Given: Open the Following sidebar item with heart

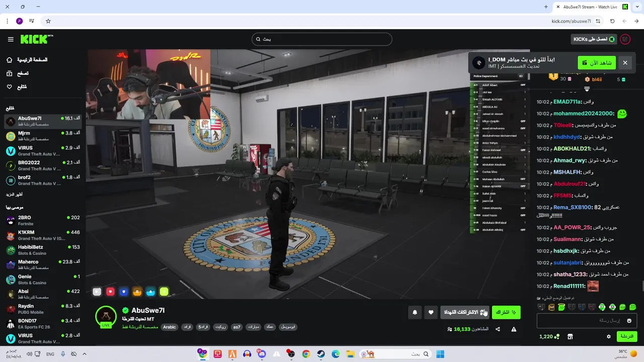Looking at the screenshot, I should tap(17, 87).
